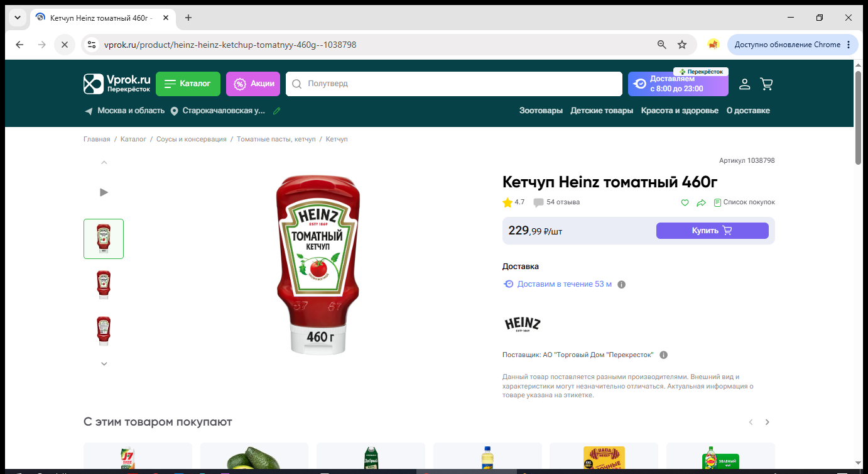868x474 pixels.
Task: Select the second ketchup bottle thumbnail
Action: (104, 285)
